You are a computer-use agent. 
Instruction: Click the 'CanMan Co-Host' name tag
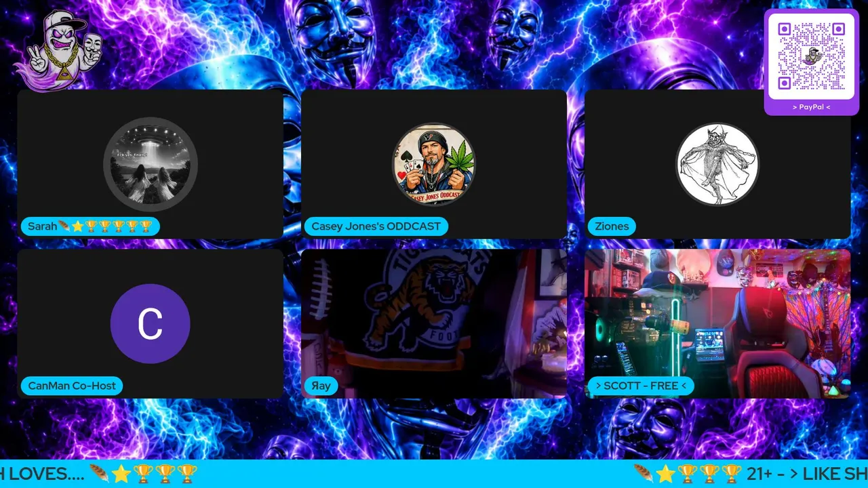(72, 386)
